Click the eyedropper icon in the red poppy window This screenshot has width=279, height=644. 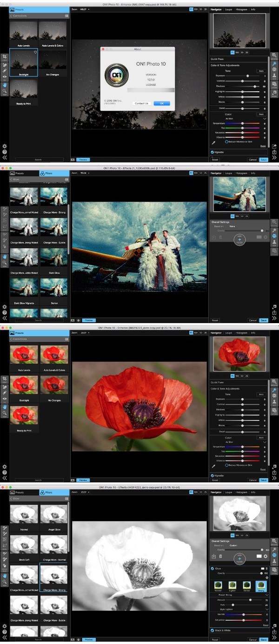tap(213, 466)
